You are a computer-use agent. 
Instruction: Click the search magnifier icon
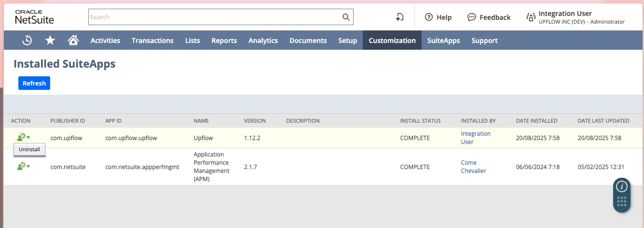click(x=346, y=17)
